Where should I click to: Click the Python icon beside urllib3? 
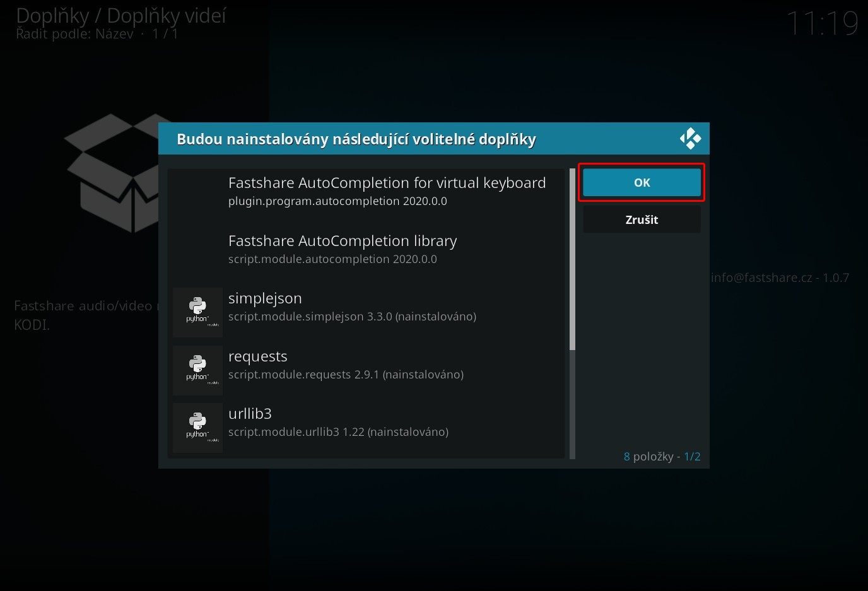(197, 428)
